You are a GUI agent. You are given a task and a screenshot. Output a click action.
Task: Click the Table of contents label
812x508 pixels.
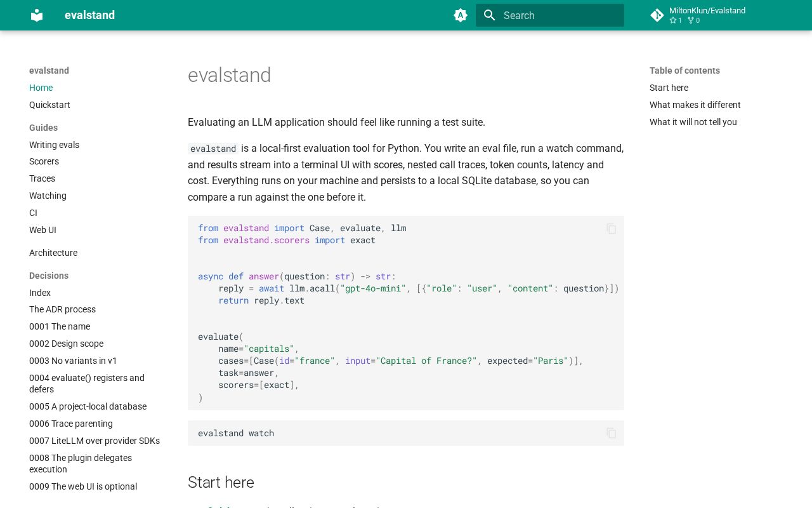684,70
